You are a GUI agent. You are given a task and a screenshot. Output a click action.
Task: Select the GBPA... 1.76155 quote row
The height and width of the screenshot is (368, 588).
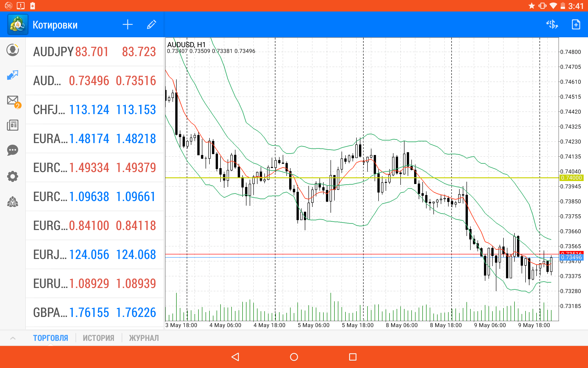(95, 312)
